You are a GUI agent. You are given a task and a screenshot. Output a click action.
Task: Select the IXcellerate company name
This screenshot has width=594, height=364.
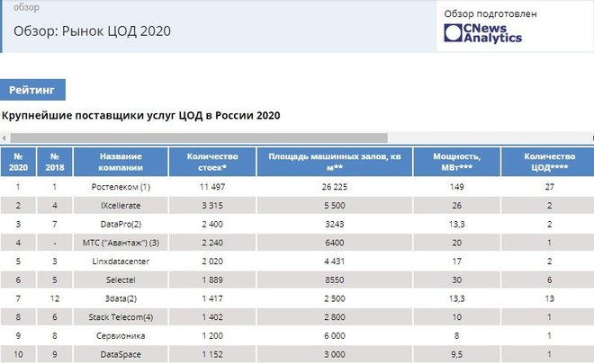[121, 206]
